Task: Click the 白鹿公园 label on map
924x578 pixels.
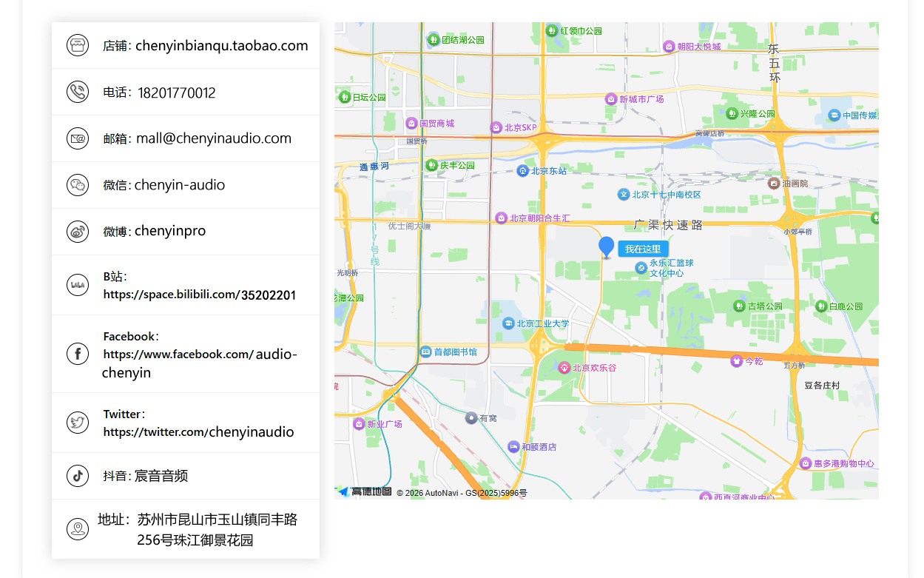Action: pyautogui.click(x=846, y=306)
